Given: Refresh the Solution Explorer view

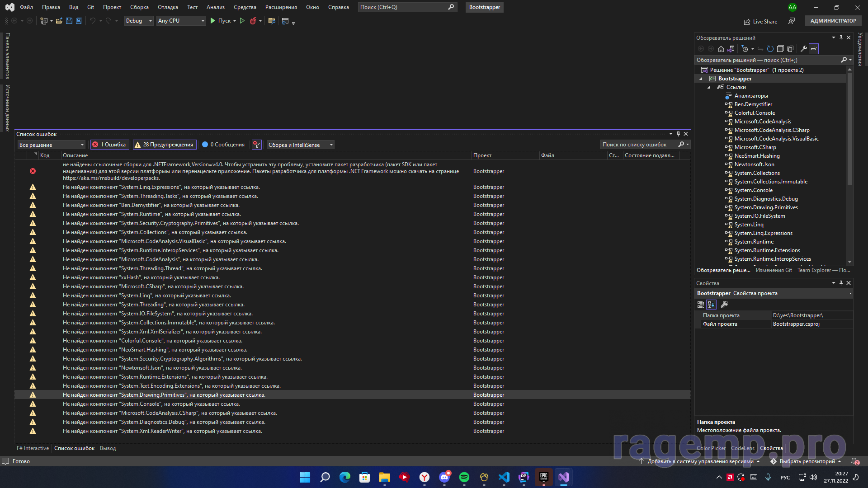Looking at the screenshot, I should pyautogui.click(x=770, y=49).
